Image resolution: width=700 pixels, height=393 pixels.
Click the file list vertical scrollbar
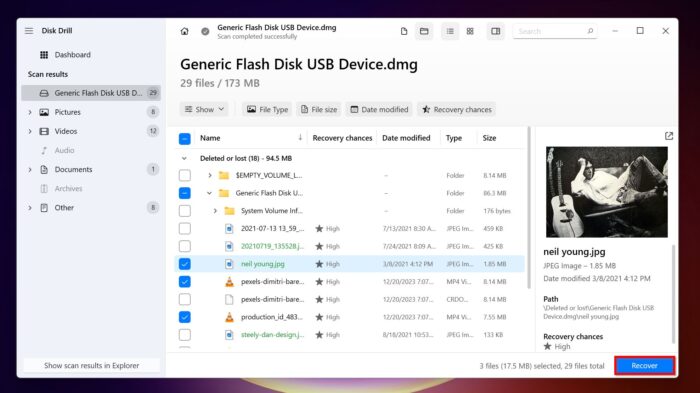pyautogui.click(x=529, y=208)
